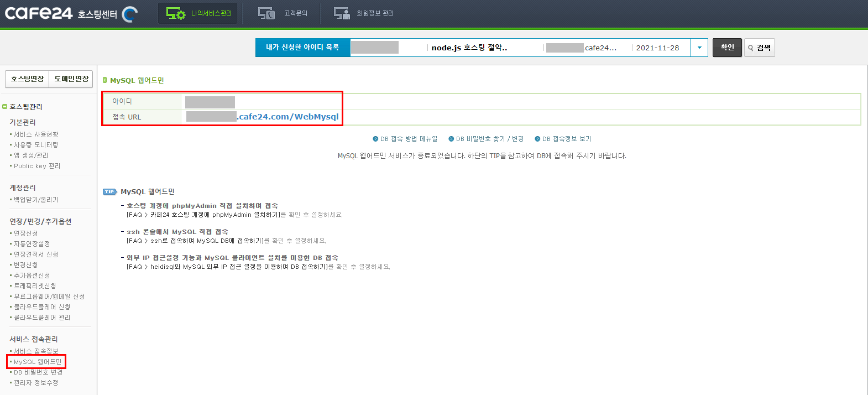
Task: Expand the account ID list dropdown arrow
Action: (699, 48)
